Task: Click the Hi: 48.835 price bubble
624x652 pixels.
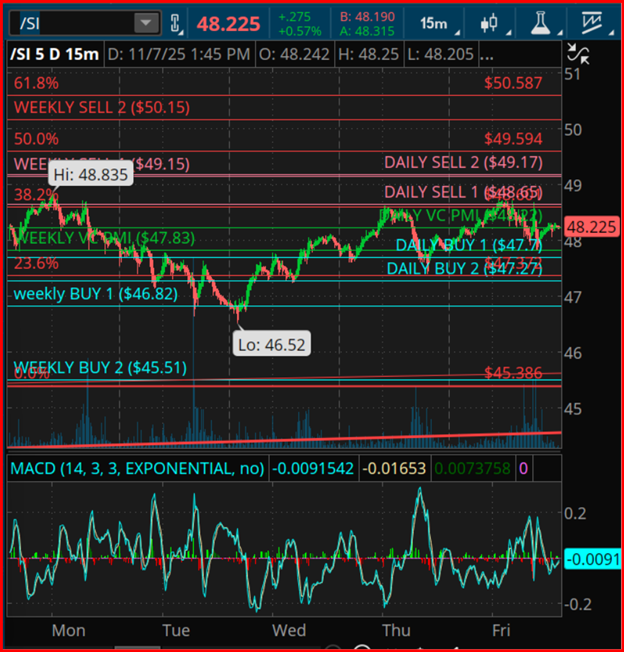Action: click(91, 175)
